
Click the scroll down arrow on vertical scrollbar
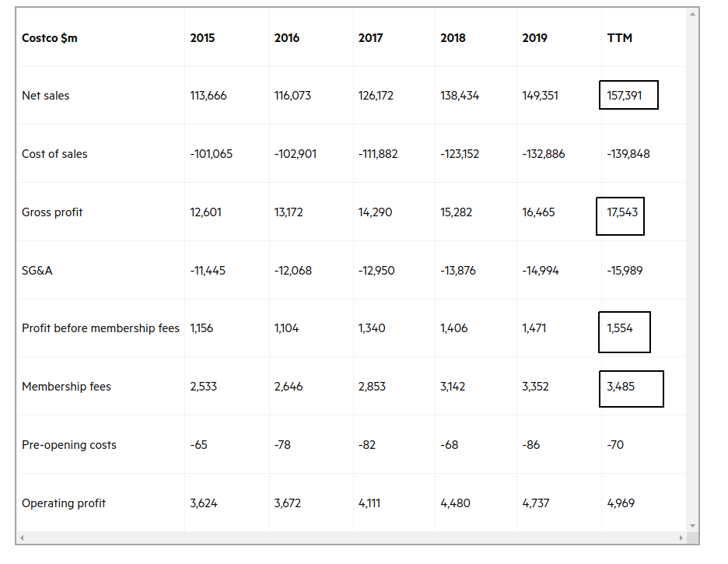(x=692, y=526)
